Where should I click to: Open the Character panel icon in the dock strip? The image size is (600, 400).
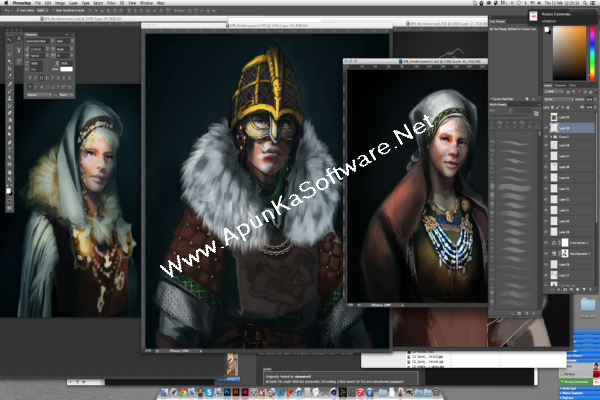pos(19,39)
